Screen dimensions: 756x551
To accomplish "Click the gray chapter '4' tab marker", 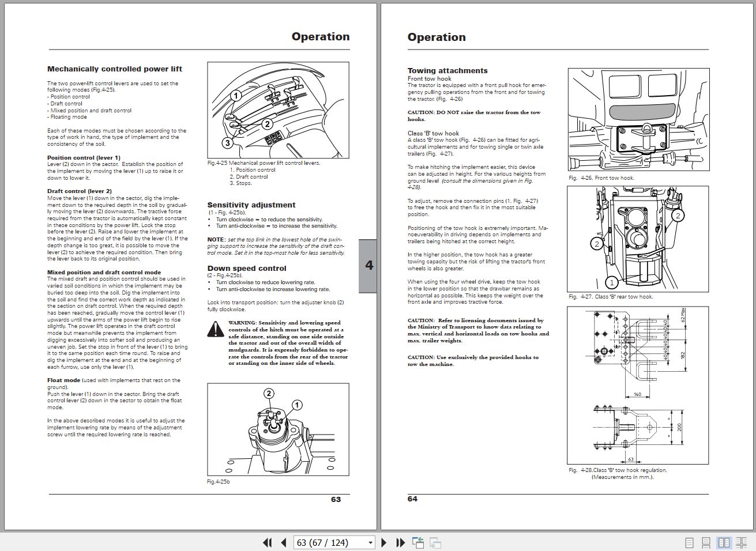I will click(368, 265).
